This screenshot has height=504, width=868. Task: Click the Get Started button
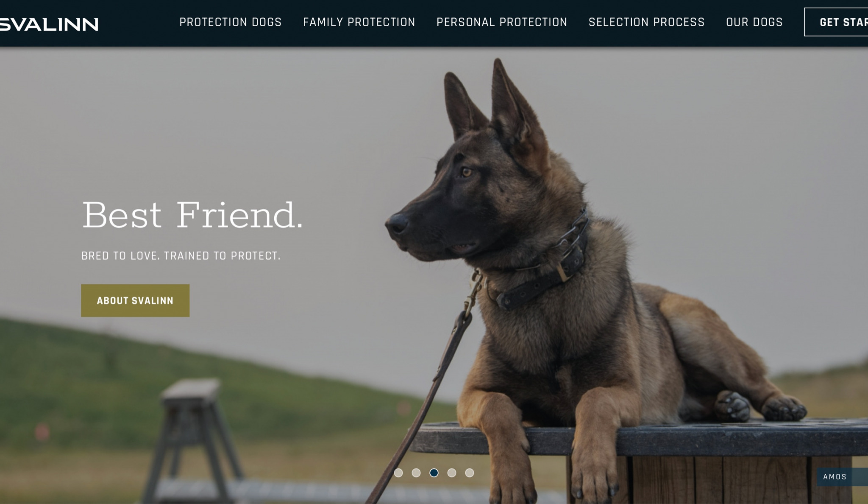pyautogui.click(x=836, y=22)
